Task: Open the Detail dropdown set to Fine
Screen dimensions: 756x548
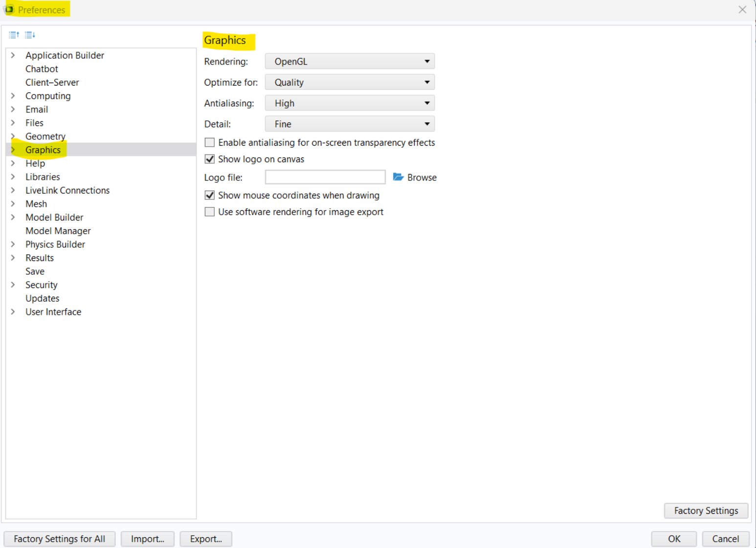Action: coord(350,124)
